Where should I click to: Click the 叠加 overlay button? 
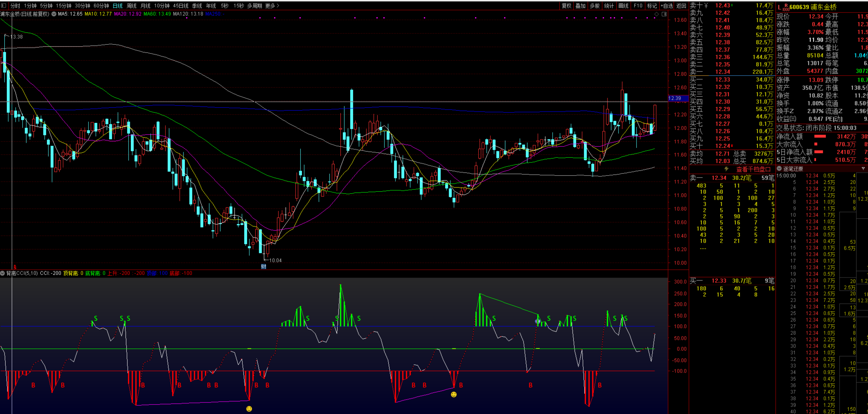click(x=580, y=6)
